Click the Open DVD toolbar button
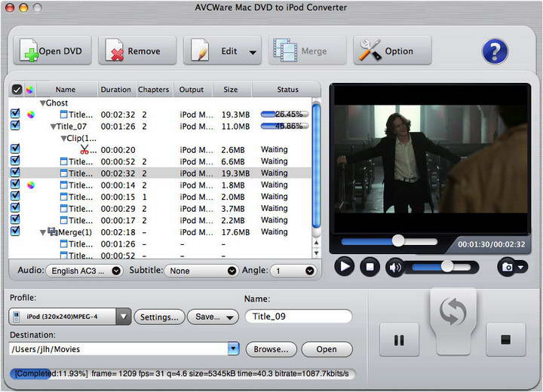The width and height of the screenshot is (543, 392). (52, 51)
